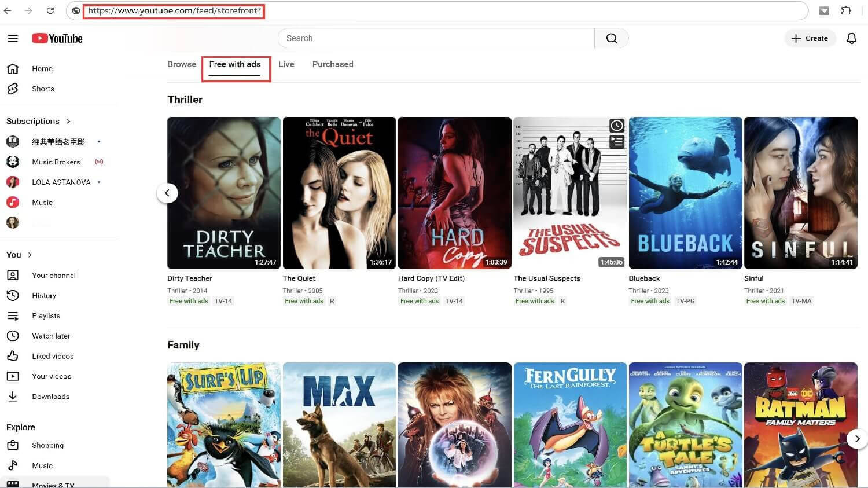Click the Hard Copy (TV Edit) title
The height and width of the screenshot is (488, 868).
click(432, 278)
